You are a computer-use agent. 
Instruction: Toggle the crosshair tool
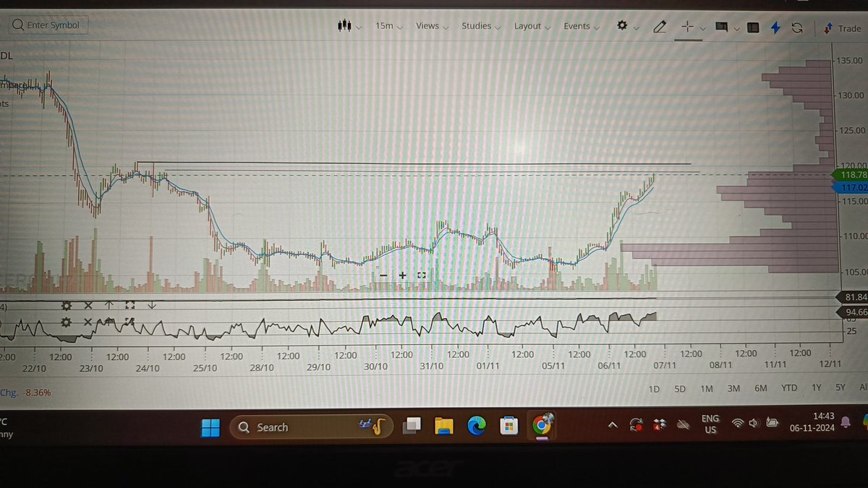tap(686, 27)
